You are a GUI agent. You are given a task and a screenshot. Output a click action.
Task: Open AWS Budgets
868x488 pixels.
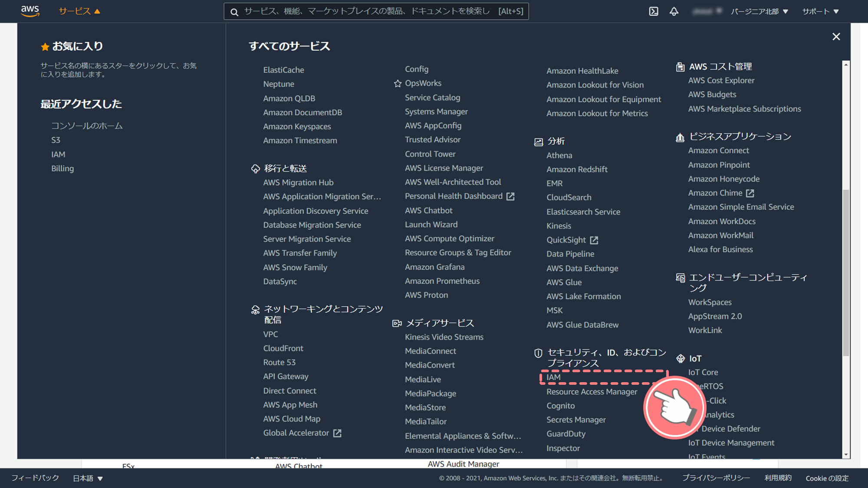coord(712,95)
